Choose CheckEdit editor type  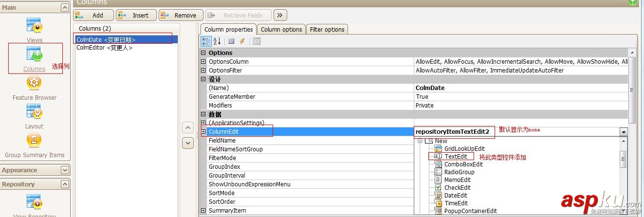coord(457,187)
